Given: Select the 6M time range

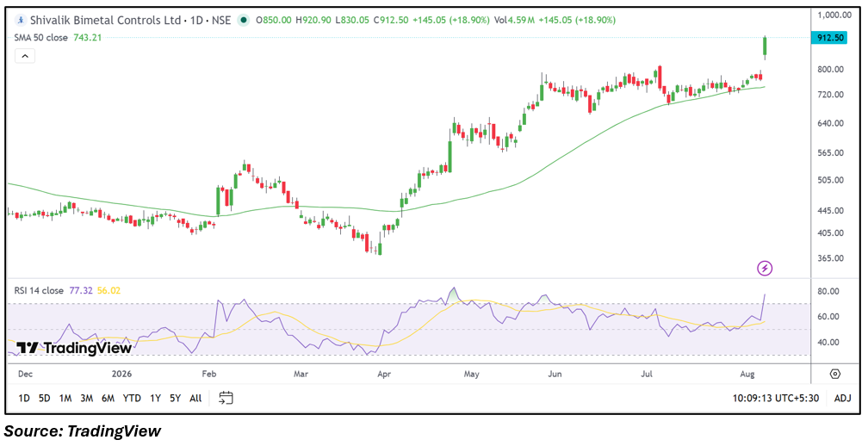Looking at the screenshot, I should [x=108, y=399].
